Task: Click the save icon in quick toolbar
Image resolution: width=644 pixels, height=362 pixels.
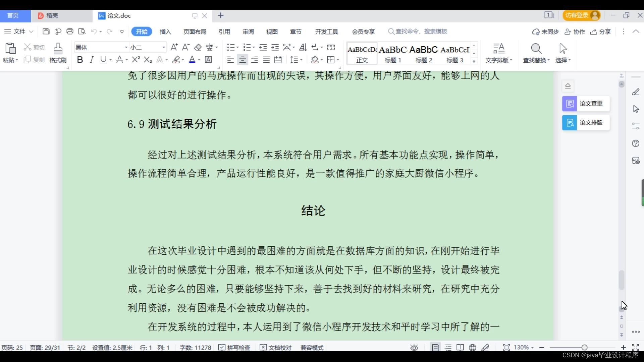Action: pyautogui.click(x=46, y=32)
